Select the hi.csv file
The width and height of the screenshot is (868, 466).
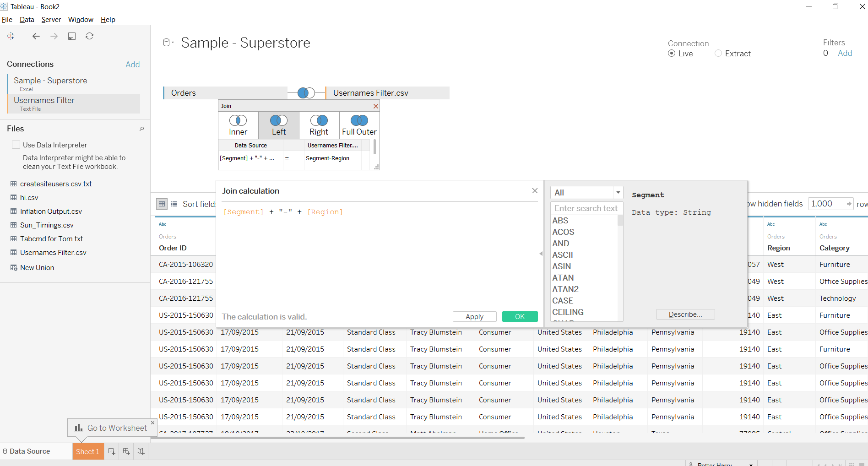coord(29,198)
